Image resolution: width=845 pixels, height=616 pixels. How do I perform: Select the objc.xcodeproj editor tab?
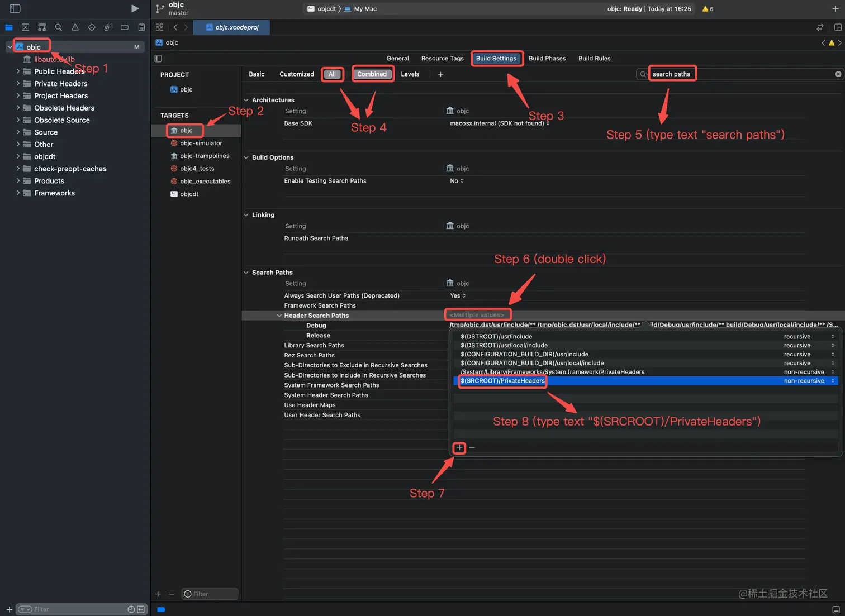coord(232,27)
